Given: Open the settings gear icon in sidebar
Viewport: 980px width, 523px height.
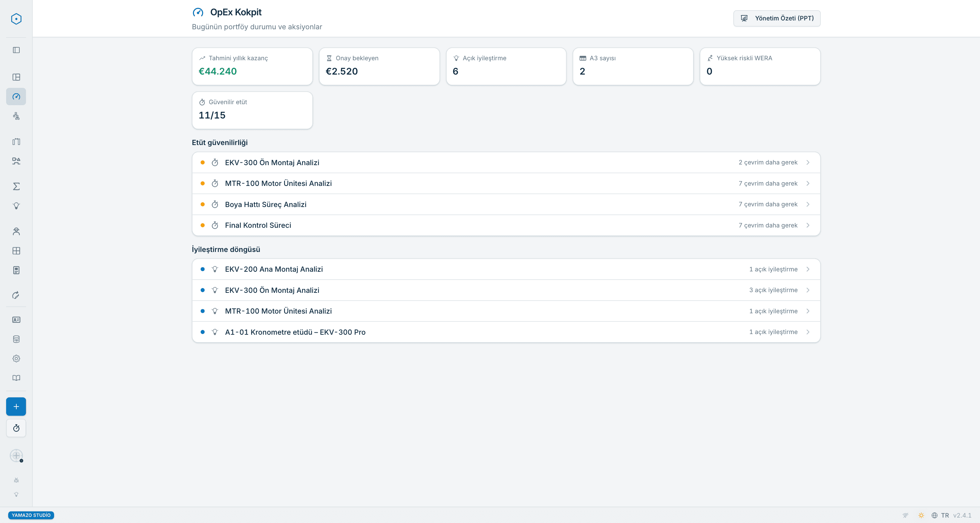Looking at the screenshot, I should (x=16, y=359).
